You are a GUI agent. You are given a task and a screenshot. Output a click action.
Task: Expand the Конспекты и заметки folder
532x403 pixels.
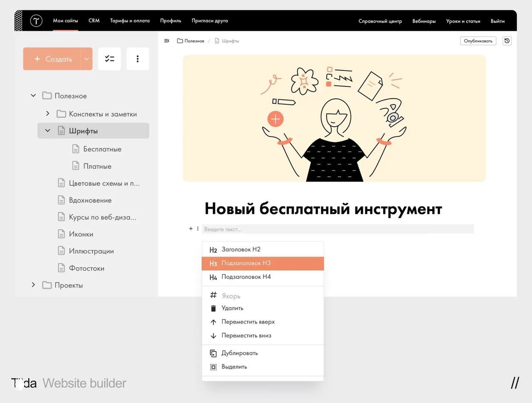[47, 113]
